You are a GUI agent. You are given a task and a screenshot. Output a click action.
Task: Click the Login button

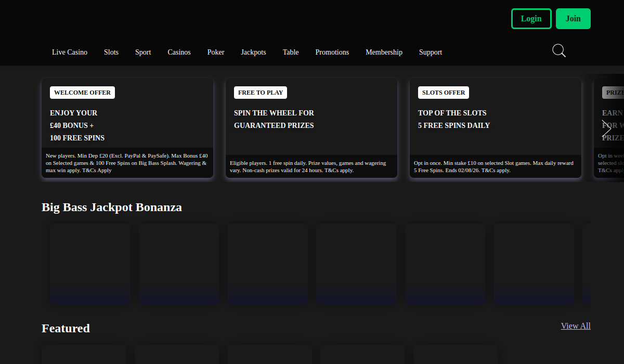pyautogui.click(x=531, y=19)
